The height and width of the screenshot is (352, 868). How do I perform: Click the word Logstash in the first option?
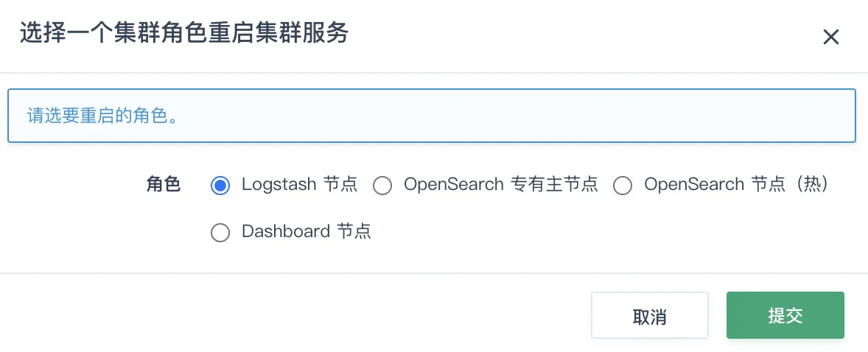tap(279, 184)
